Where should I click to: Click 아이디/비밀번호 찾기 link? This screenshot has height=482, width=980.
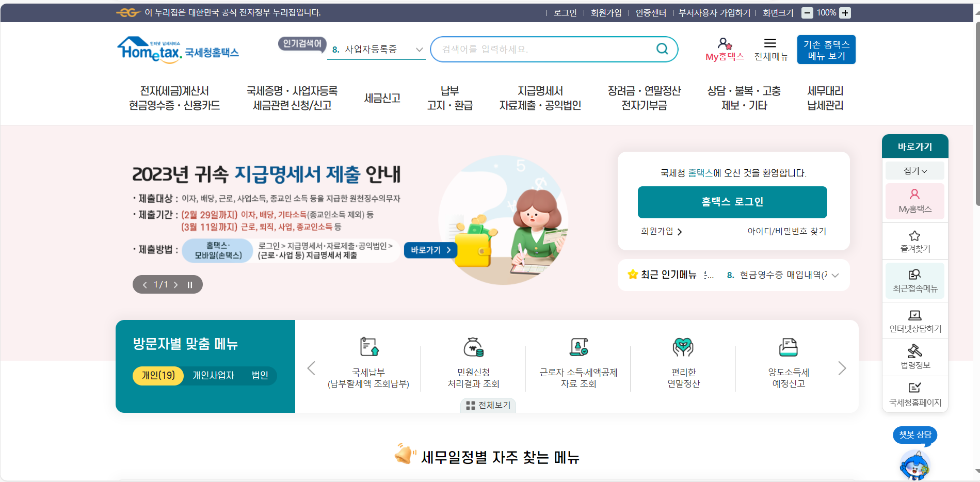pyautogui.click(x=786, y=231)
